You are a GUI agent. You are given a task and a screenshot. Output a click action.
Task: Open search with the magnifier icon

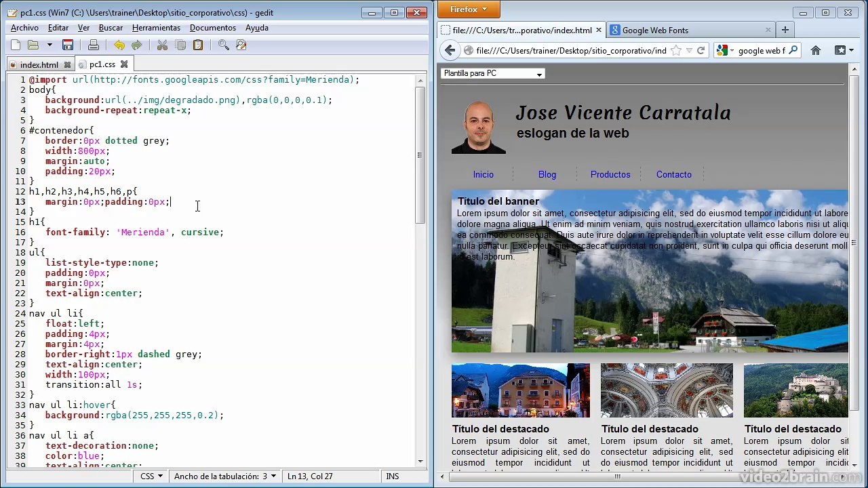click(224, 45)
